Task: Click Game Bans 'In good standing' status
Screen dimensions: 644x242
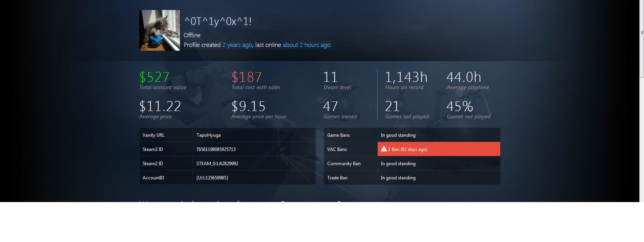Action: pos(398,135)
